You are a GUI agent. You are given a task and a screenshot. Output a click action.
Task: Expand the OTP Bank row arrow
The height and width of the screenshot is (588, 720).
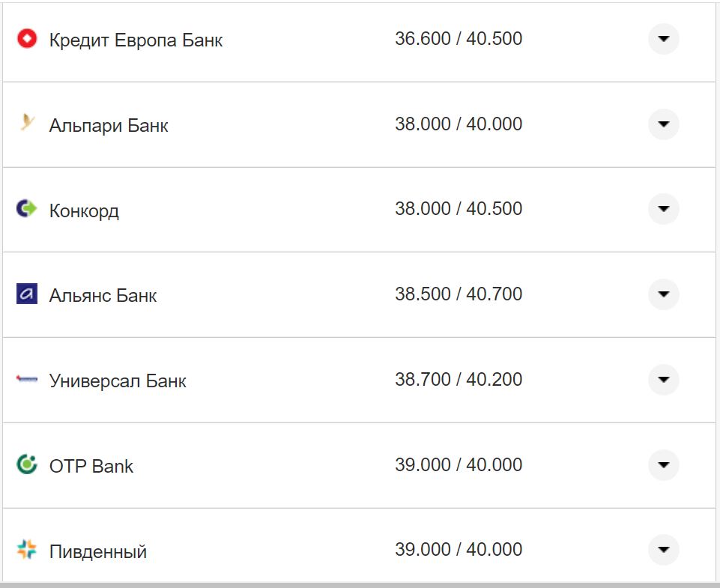click(x=663, y=465)
